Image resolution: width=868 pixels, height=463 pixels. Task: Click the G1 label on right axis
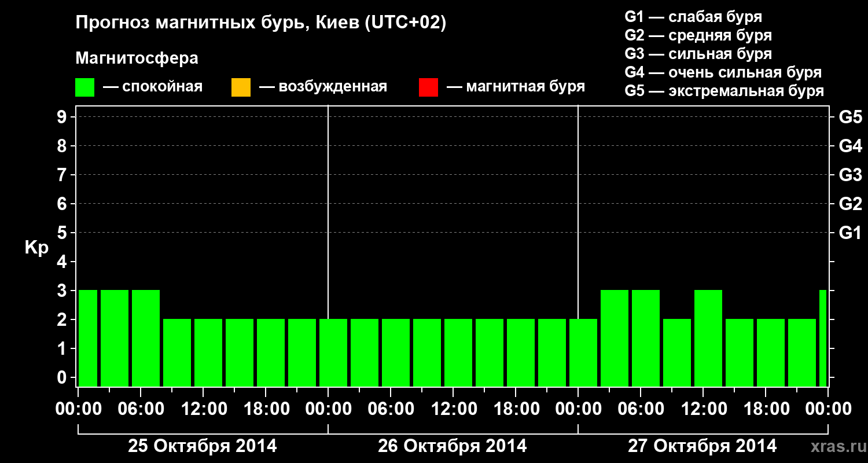(x=851, y=233)
